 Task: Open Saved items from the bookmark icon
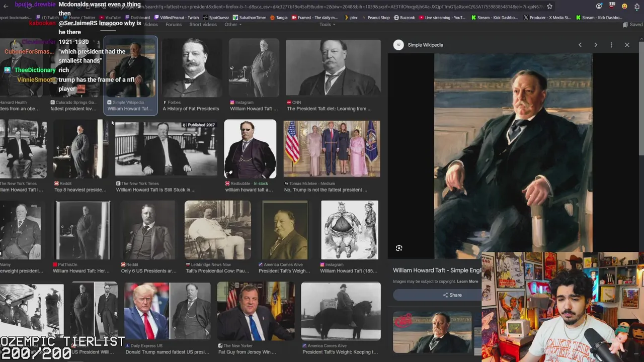[632, 25]
